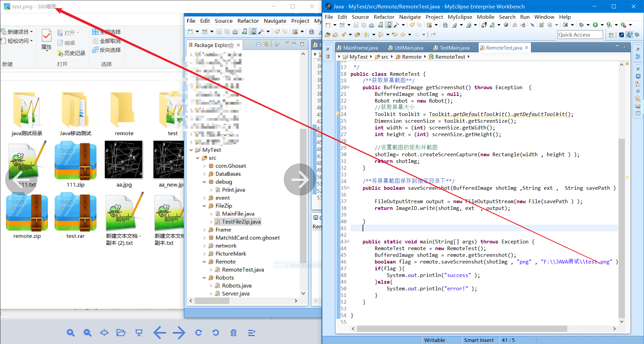Close the RemoteTest.java editor tab

point(527,48)
